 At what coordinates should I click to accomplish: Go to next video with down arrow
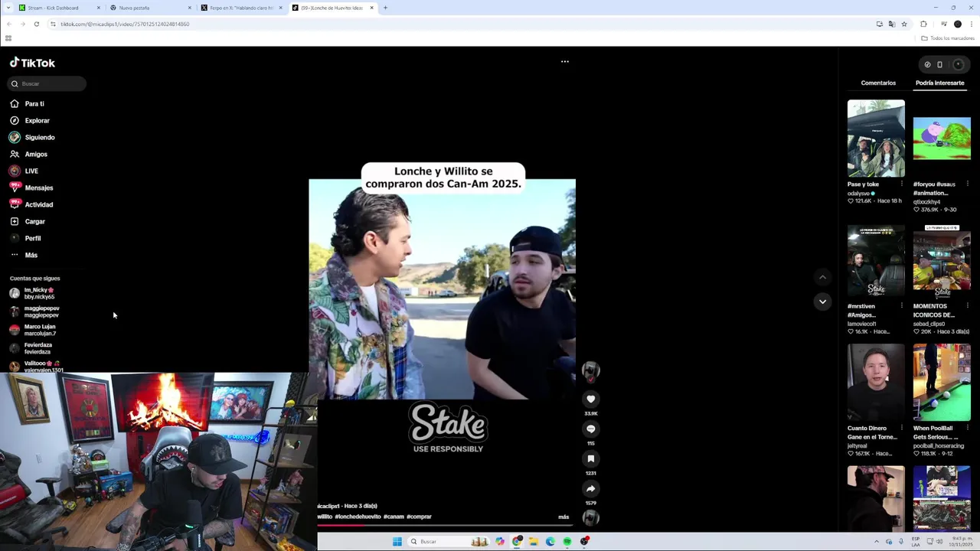[822, 302]
